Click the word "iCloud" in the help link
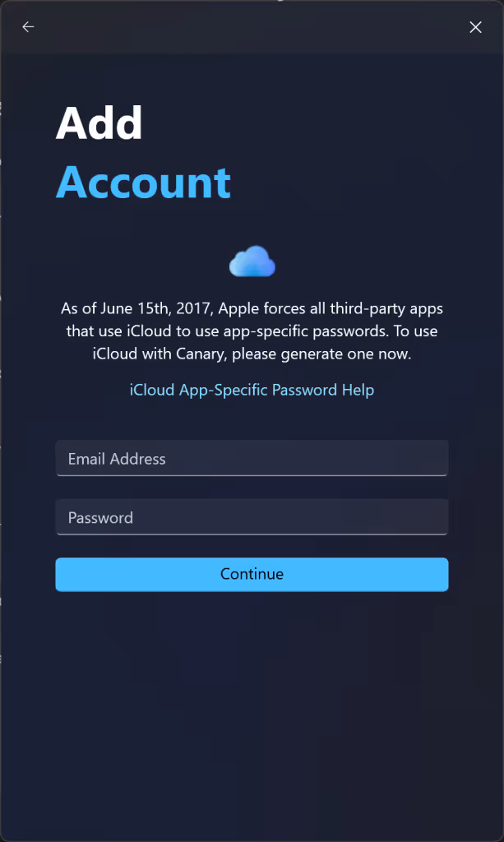 coord(152,389)
